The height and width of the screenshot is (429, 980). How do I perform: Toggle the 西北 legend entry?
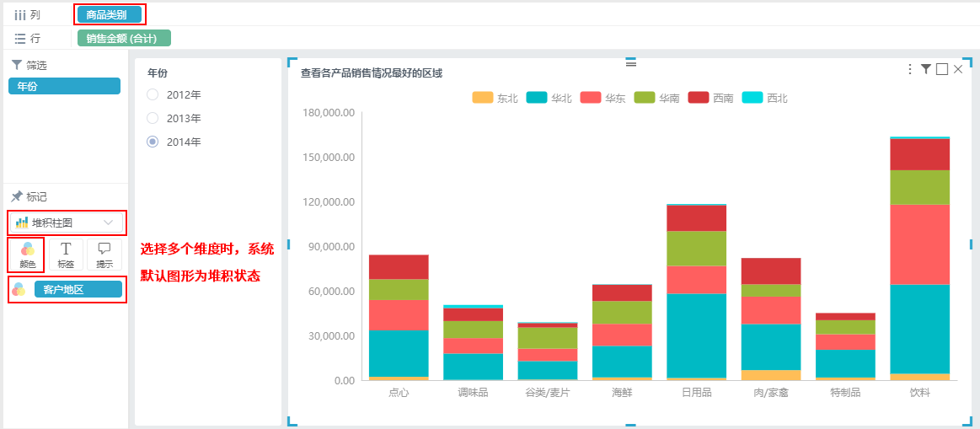pyautogui.click(x=765, y=98)
